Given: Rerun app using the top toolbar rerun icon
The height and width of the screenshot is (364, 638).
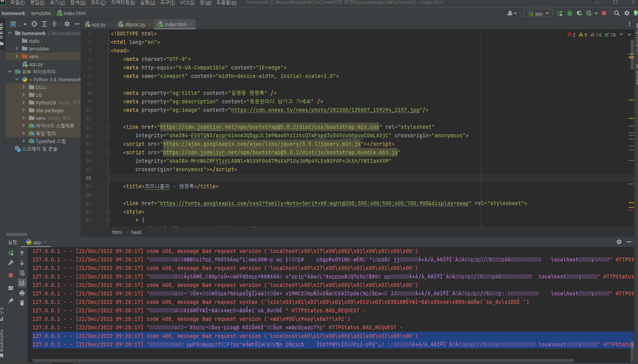Looking at the screenshot, I should (x=560, y=13).
